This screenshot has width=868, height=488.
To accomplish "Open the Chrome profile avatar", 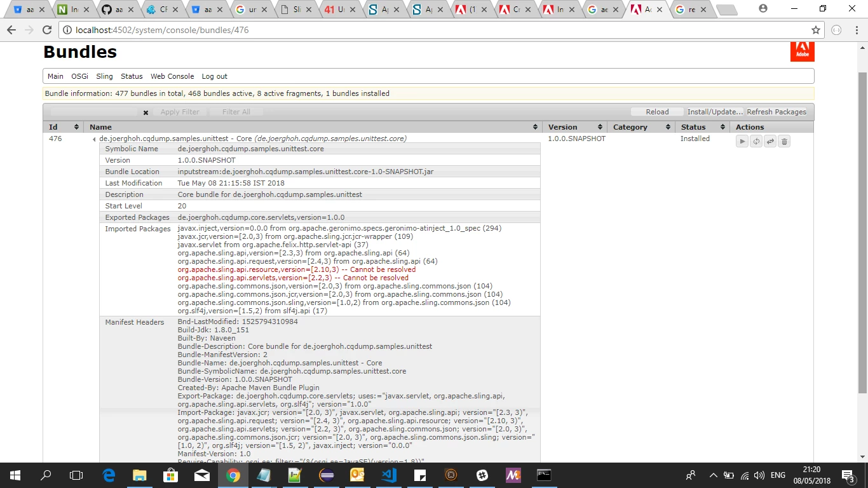I will point(763,8).
